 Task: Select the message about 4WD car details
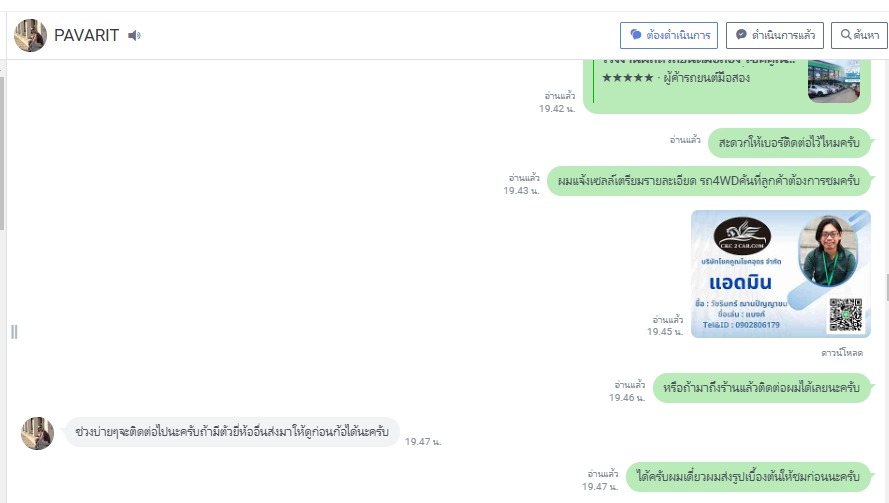[x=709, y=181]
